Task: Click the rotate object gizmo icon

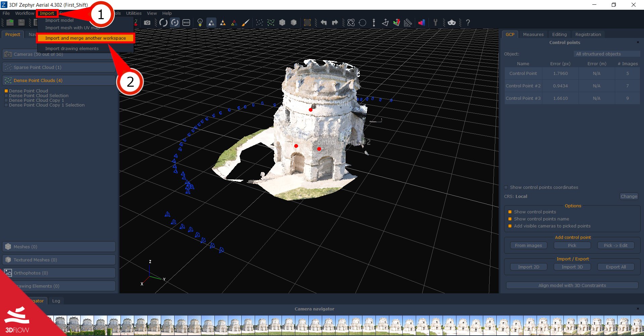Action: tap(351, 23)
